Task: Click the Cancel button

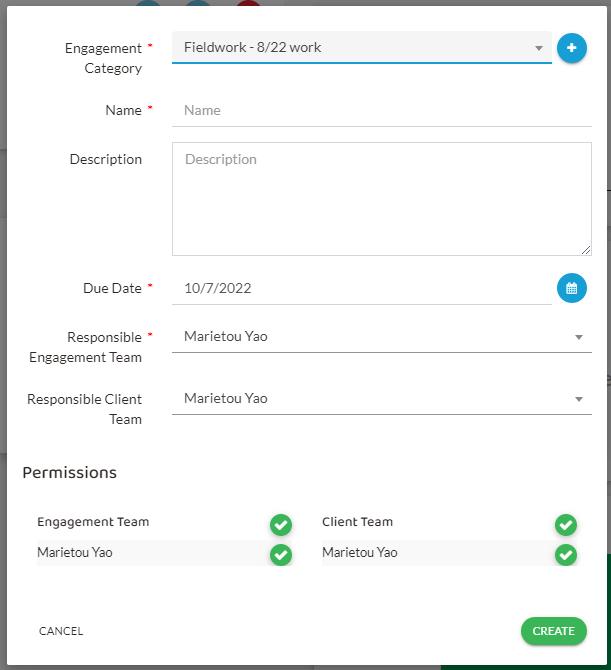Action: tap(61, 631)
